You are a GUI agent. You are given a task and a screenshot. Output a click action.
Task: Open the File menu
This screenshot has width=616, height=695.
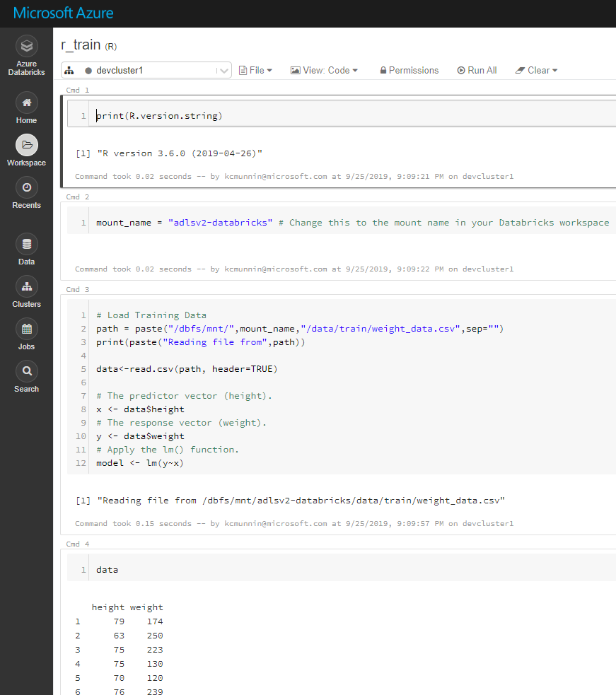click(x=255, y=71)
